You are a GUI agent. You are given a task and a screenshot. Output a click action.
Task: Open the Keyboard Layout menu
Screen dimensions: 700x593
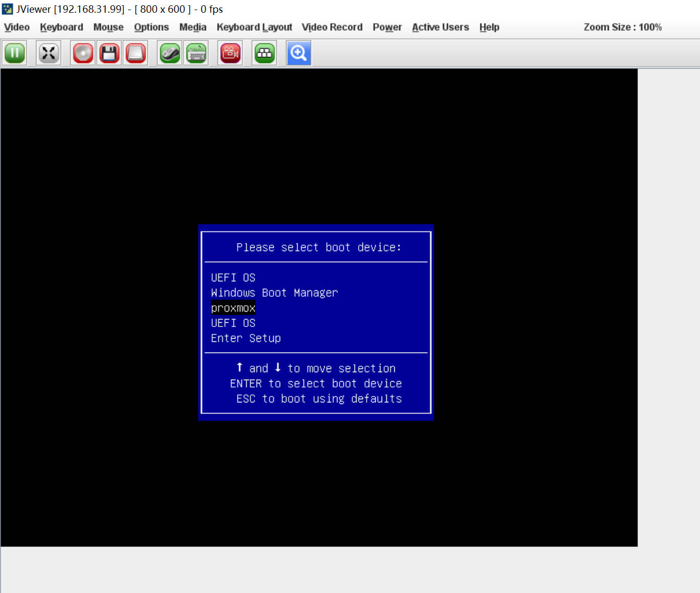tap(254, 27)
